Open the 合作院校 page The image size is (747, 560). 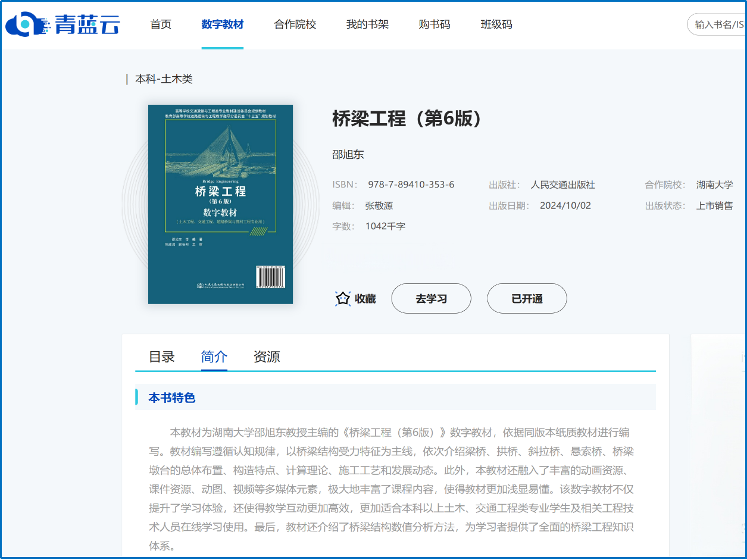(x=295, y=24)
